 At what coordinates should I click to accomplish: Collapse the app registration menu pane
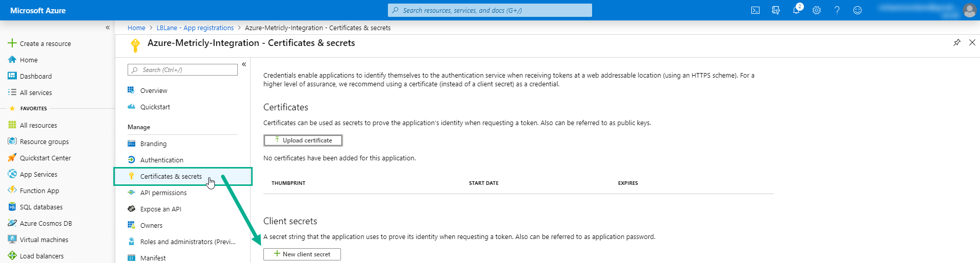tap(244, 64)
